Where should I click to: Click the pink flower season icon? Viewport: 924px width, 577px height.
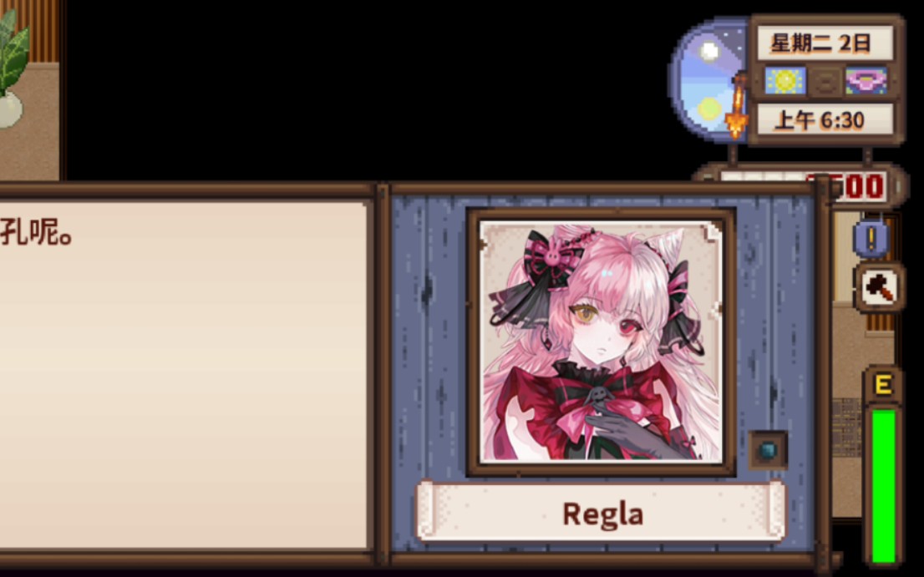(x=866, y=81)
